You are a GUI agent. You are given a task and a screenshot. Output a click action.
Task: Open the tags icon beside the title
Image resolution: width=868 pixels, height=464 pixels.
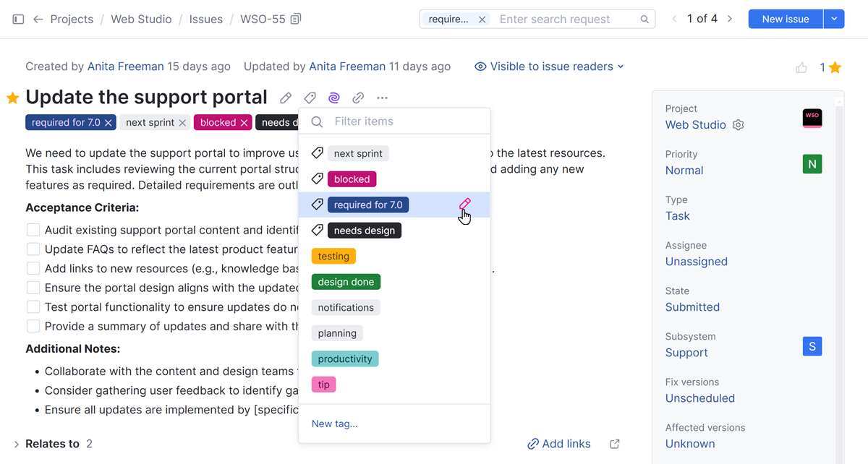310,98
